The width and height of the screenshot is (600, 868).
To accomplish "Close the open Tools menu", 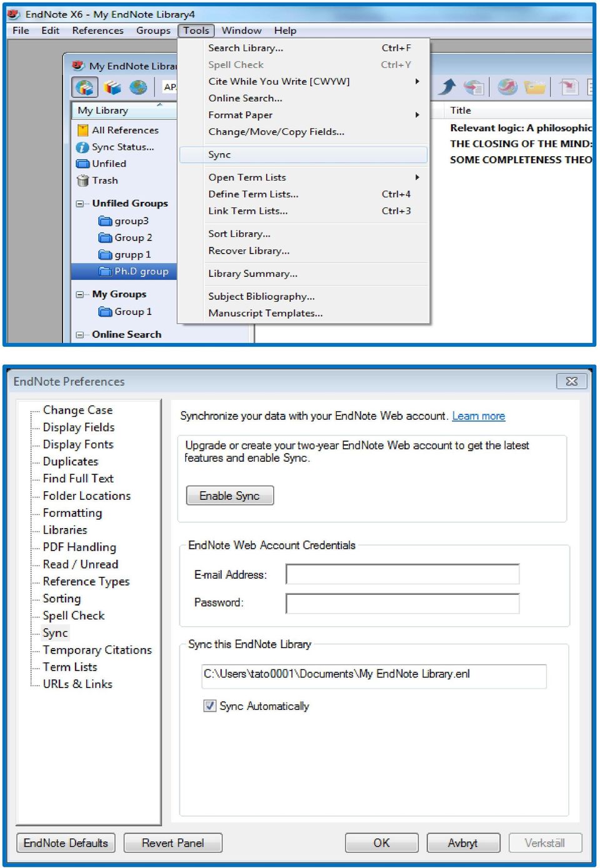I will (196, 31).
